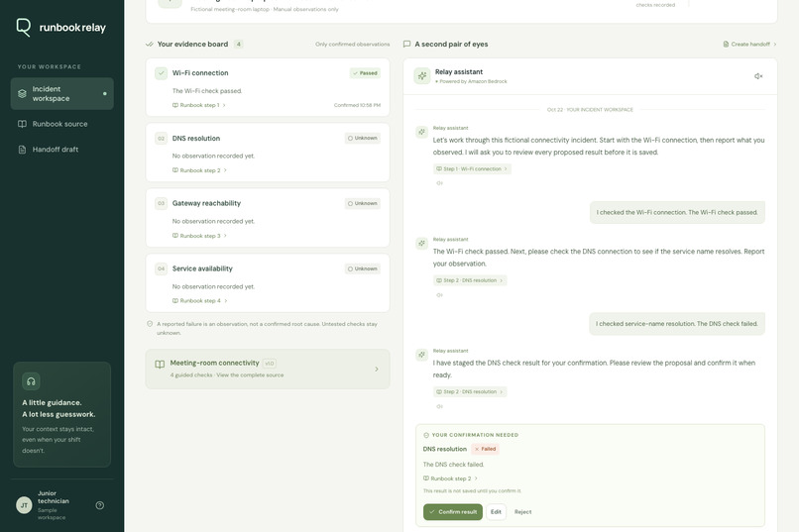Click the Unknown badge on Service availability

point(362,268)
